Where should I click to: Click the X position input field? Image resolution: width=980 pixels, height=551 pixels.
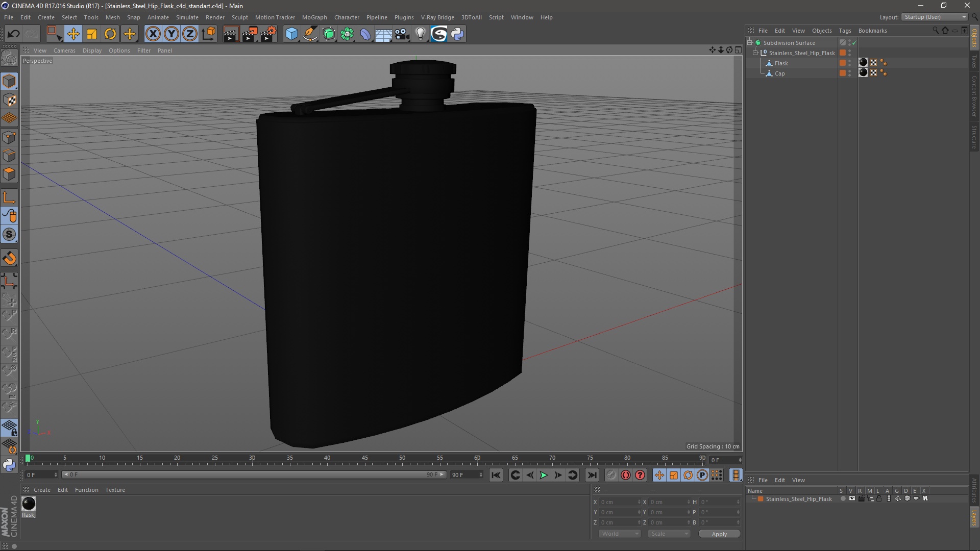(620, 503)
